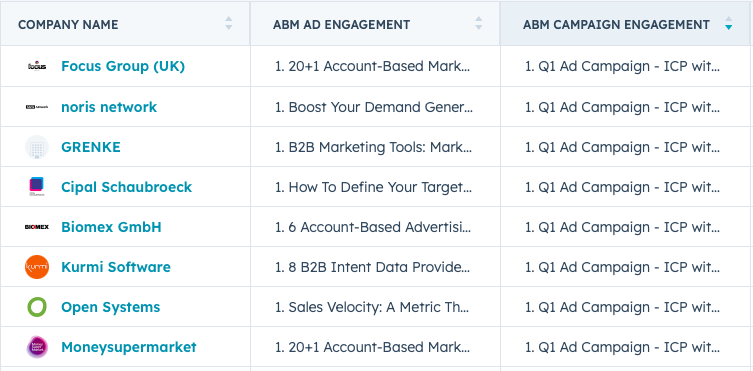Viewport: 753px width, 371px height.
Task: Sort by ABM Ad Engagement column arrows
Action: pos(478,24)
